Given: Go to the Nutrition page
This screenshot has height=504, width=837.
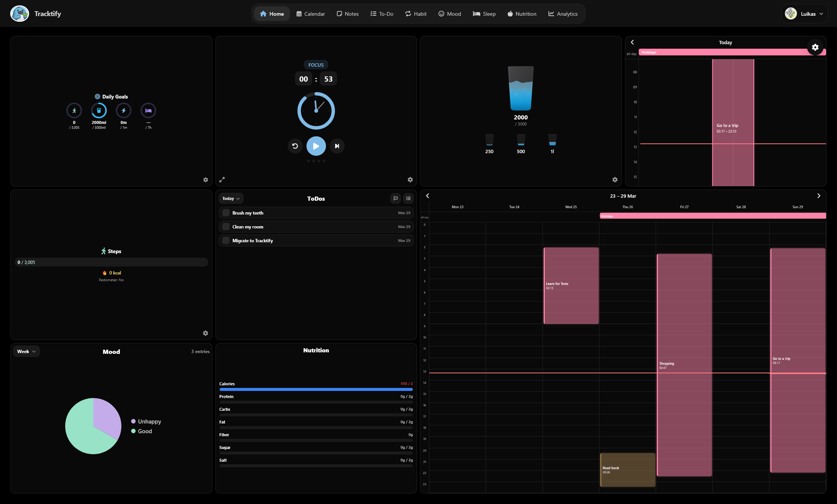Looking at the screenshot, I should (522, 14).
